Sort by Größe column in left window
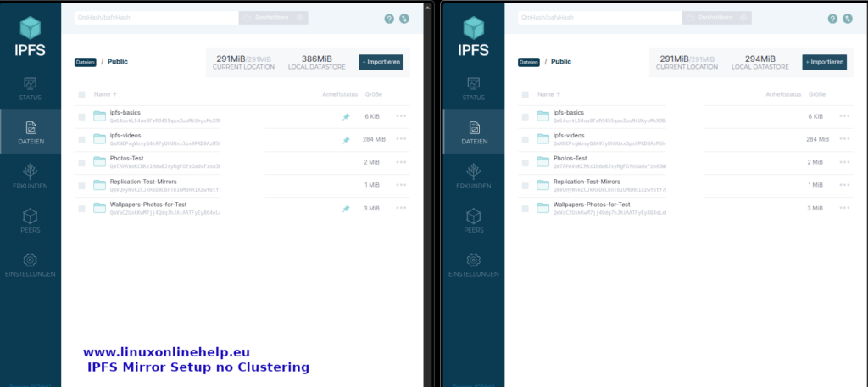868x387 pixels. pyautogui.click(x=374, y=95)
